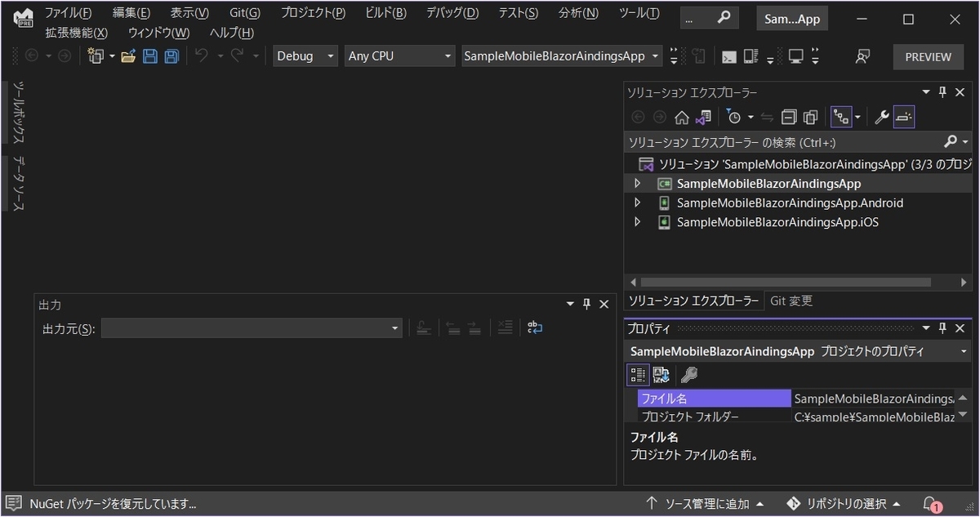
Task: Click the Clear All output icon
Action: [506, 328]
